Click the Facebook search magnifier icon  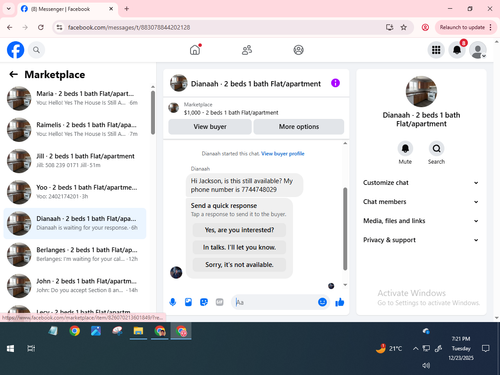(x=36, y=50)
